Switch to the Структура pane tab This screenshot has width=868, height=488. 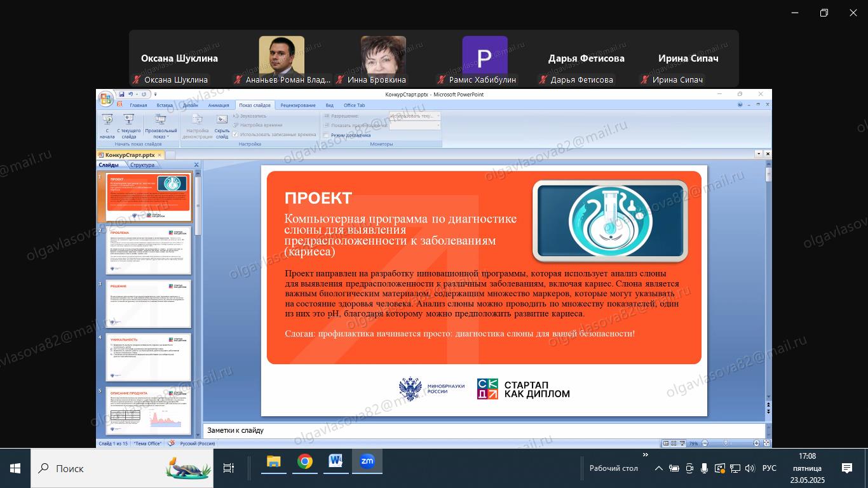tap(142, 165)
